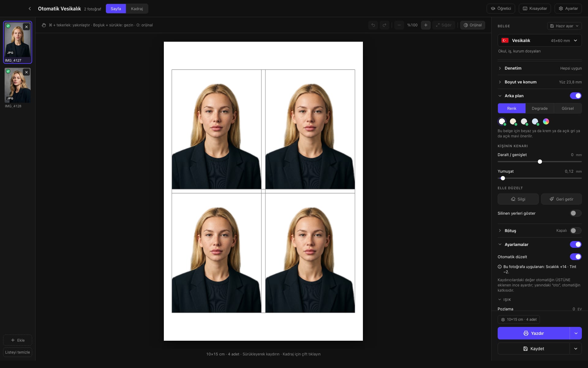Screen dimensions: 588x368
Task: Click Ekle to add photos
Action: (x=17, y=340)
